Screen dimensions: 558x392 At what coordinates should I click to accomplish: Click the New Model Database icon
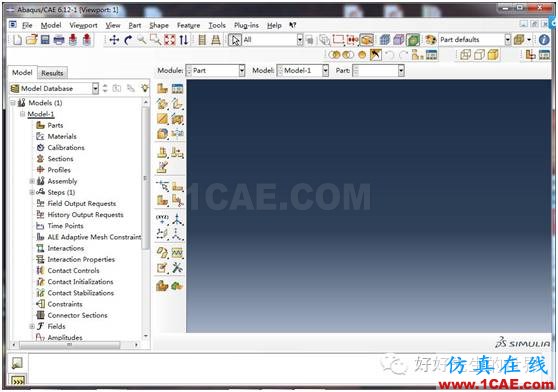(x=17, y=40)
